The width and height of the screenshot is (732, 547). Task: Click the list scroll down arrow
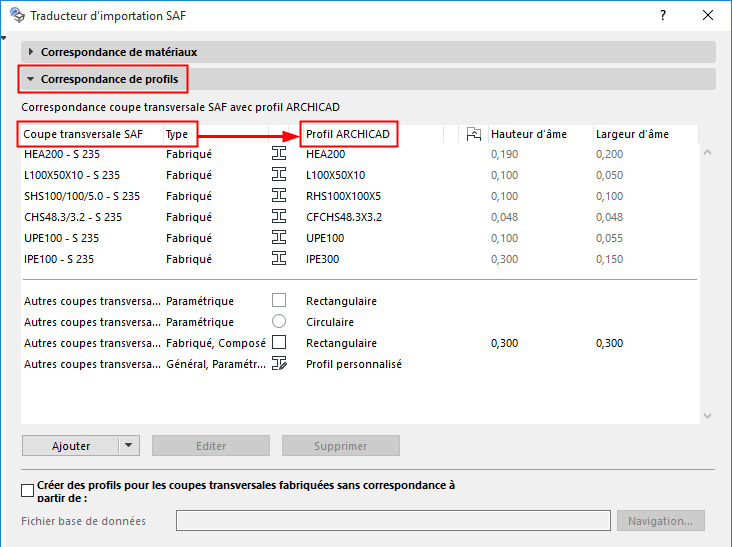click(707, 415)
